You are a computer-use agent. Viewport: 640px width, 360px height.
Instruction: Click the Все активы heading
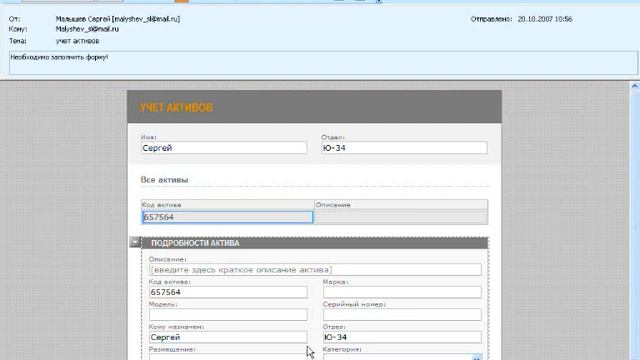(164, 180)
